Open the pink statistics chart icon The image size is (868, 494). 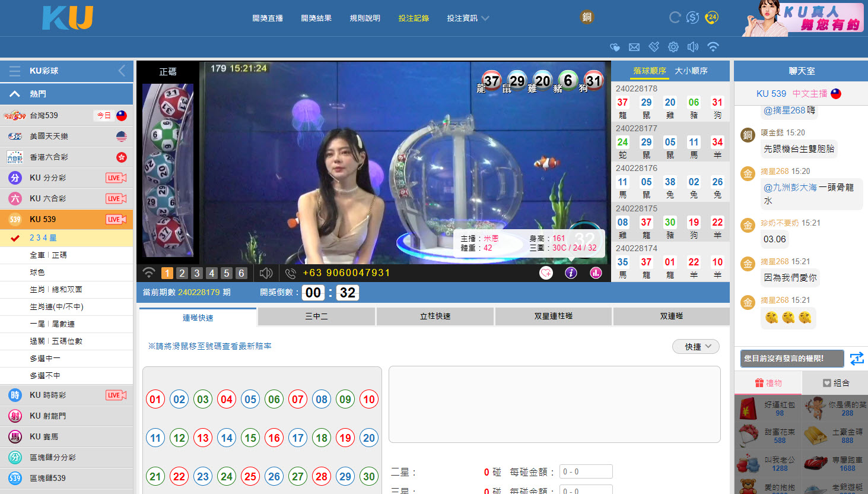596,273
